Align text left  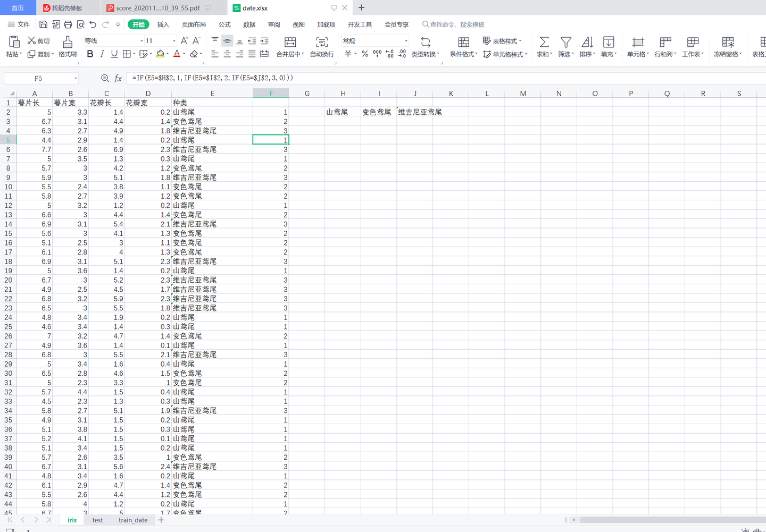click(x=215, y=54)
